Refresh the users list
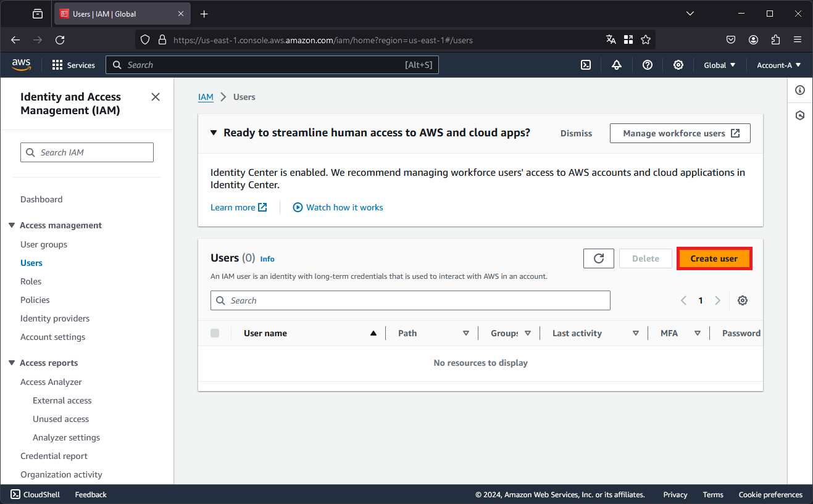The height and width of the screenshot is (504, 813). tap(599, 258)
